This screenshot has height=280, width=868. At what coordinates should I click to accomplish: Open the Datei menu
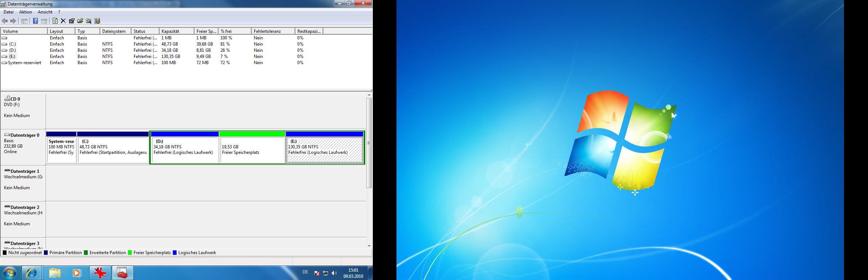tap(8, 12)
